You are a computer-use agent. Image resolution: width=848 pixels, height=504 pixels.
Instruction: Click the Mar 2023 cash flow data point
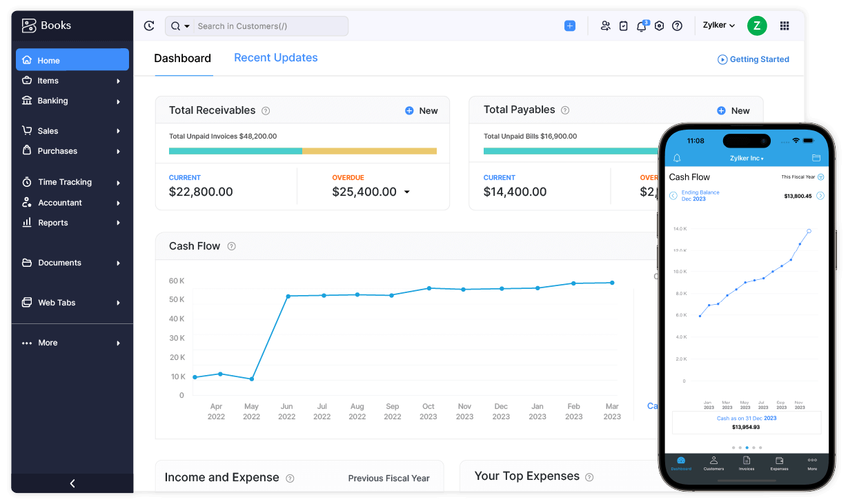tap(611, 283)
